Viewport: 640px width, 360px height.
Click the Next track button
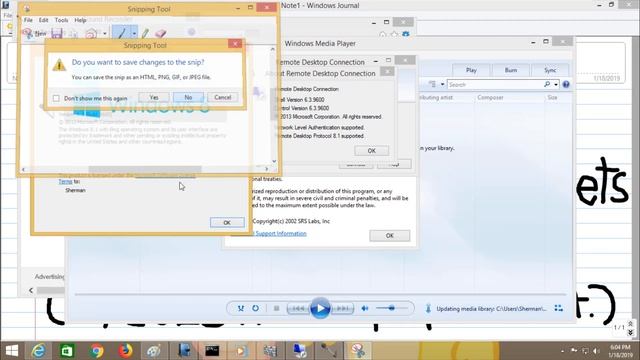(342, 308)
